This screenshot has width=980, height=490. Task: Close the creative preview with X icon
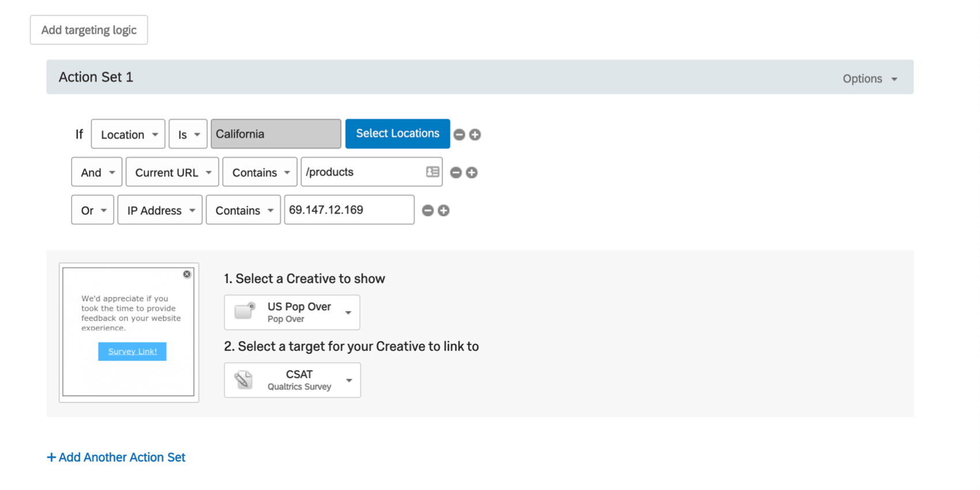[187, 274]
